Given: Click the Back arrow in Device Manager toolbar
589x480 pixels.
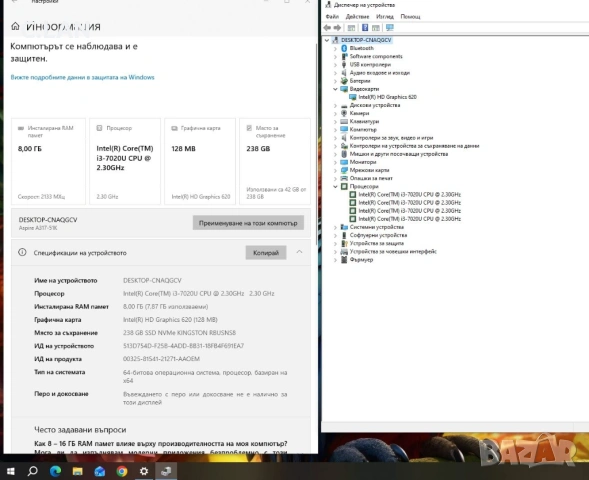Looking at the screenshot, I should point(327,28).
